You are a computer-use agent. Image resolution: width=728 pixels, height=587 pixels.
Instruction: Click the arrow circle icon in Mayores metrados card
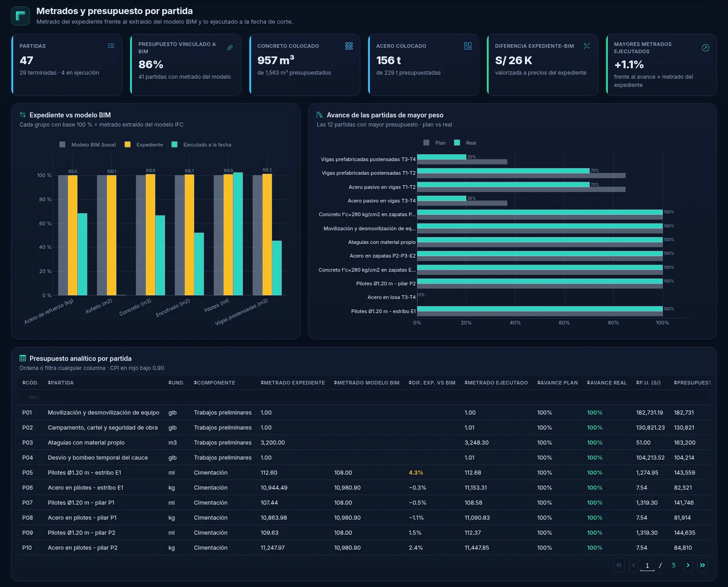[x=706, y=48]
